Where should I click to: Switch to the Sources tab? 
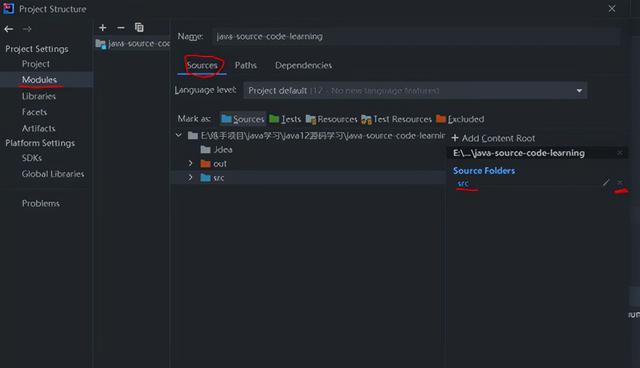[202, 65]
